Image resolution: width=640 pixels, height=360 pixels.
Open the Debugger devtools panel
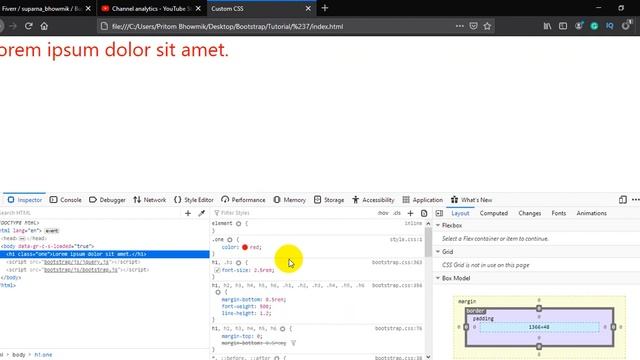pos(107,200)
